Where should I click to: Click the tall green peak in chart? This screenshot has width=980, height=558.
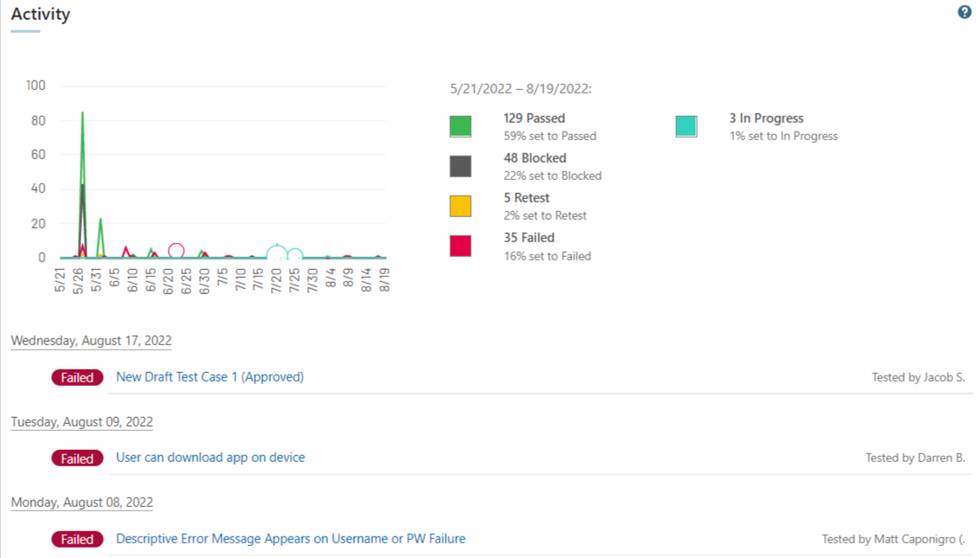[x=82, y=121]
